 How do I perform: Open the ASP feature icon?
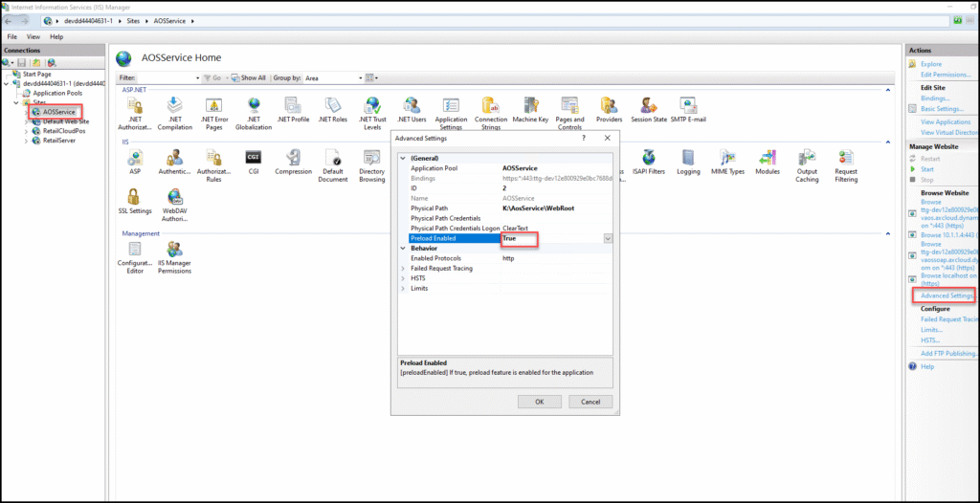[x=135, y=162]
